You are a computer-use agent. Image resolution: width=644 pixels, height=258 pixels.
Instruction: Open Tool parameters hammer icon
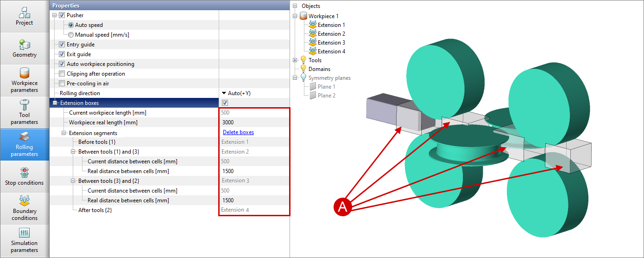(x=24, y=105)
